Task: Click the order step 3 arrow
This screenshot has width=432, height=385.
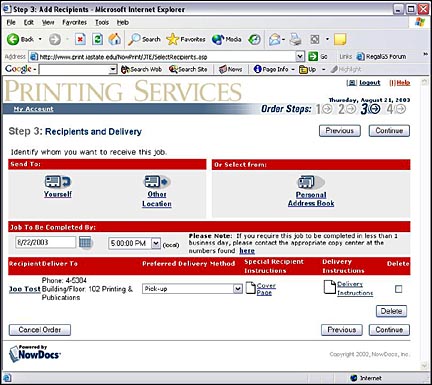Action: pyautogui.click(x=375, y=109)
